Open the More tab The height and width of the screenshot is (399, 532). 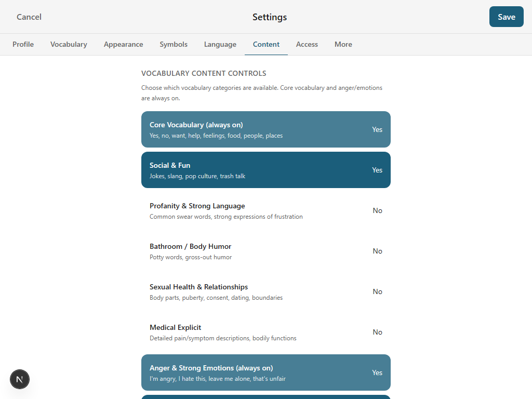tap(343, 44)
